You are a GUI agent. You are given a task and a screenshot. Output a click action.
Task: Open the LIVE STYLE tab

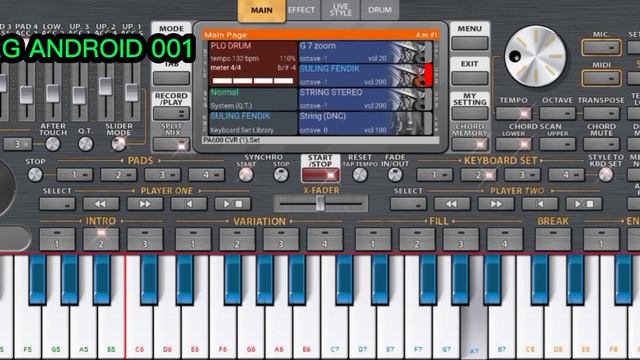click(x=340, y=10)
